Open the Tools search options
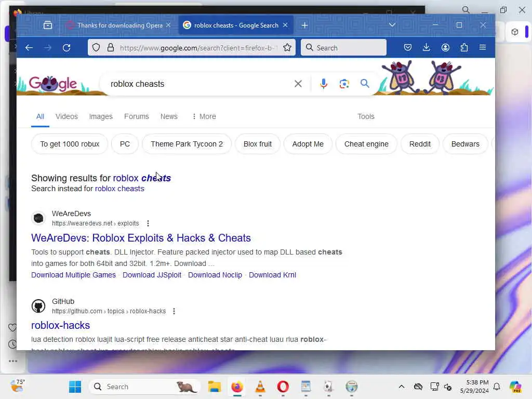Image resolution: width=532 pixels, height=399 pixels. pos(366,116)
